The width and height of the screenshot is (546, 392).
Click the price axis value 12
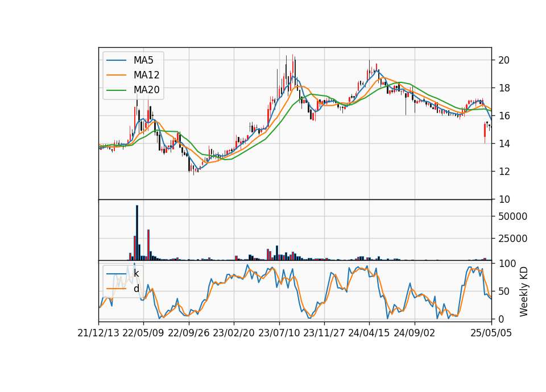pyautogui.click(x=504, y=172)
